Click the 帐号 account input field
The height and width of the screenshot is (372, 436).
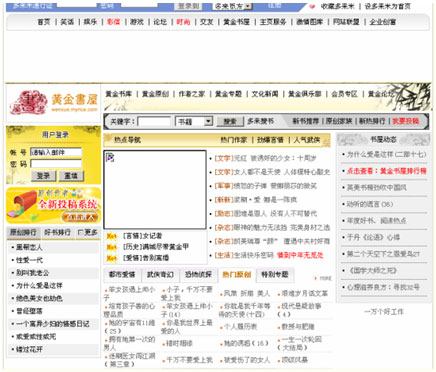(56, 152)
